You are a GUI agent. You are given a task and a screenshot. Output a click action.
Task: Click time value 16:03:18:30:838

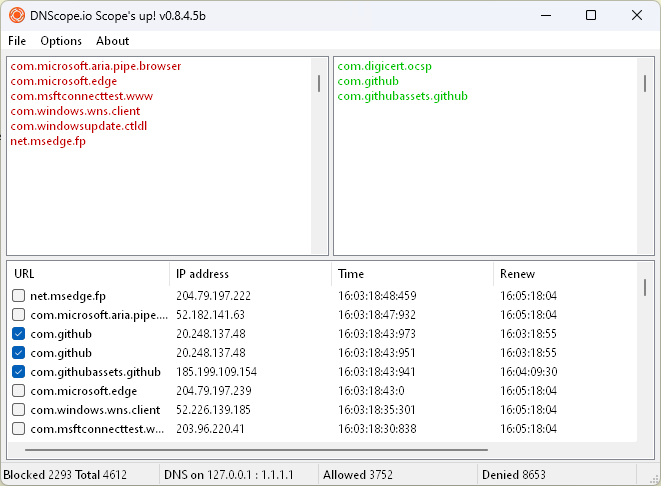coord(377,428)
